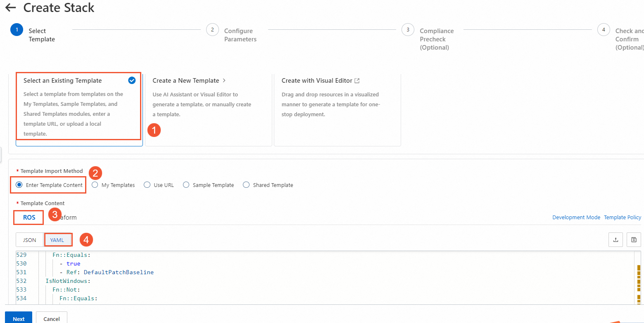644x323 pixels.
Task: Expand Create a New Template chevron
Action: click(x=224, y=81)
